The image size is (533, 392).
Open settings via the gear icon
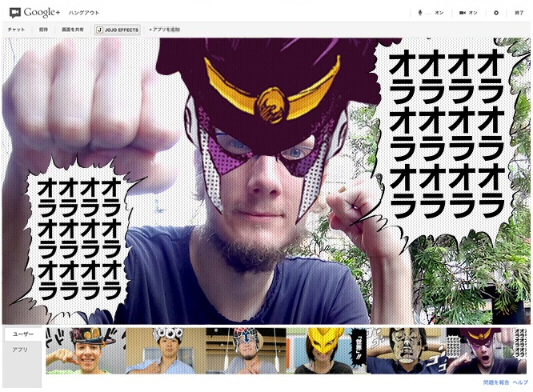(496, 13)
